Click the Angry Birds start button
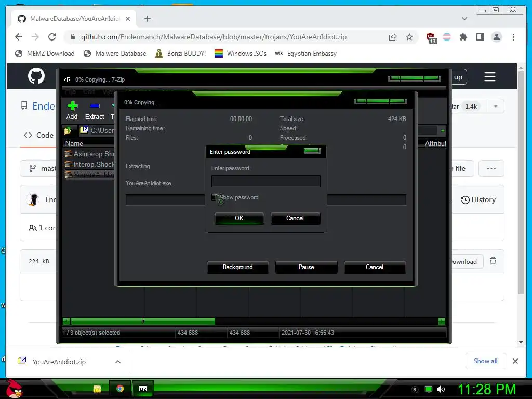532x399 pixels. [x=14, y=389]
